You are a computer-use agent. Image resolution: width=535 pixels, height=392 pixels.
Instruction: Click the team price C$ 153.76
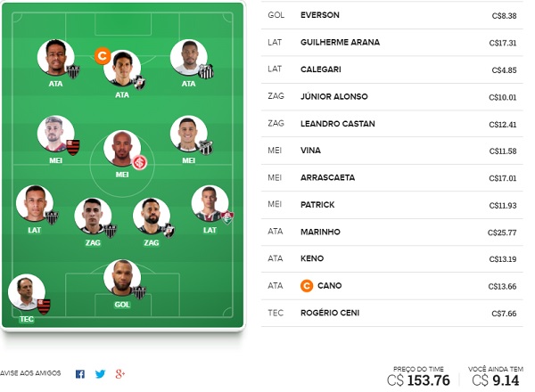tap(418, 380)
